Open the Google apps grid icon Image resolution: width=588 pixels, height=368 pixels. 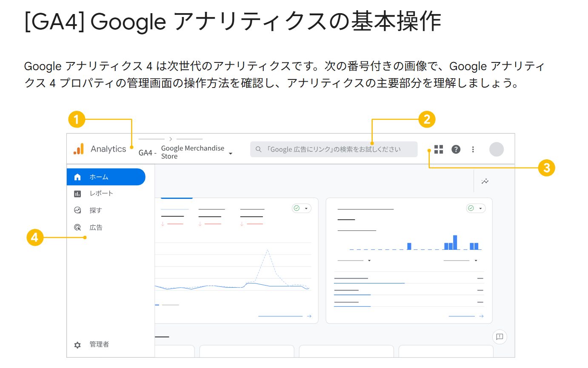(x=438, y=149)
